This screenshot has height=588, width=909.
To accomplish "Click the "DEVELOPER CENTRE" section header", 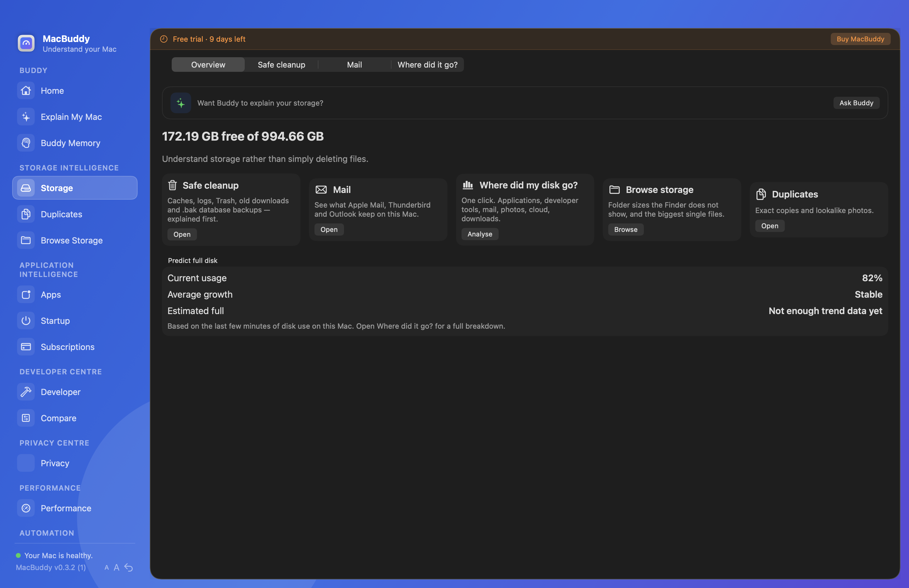I will (x=61, y=372).
